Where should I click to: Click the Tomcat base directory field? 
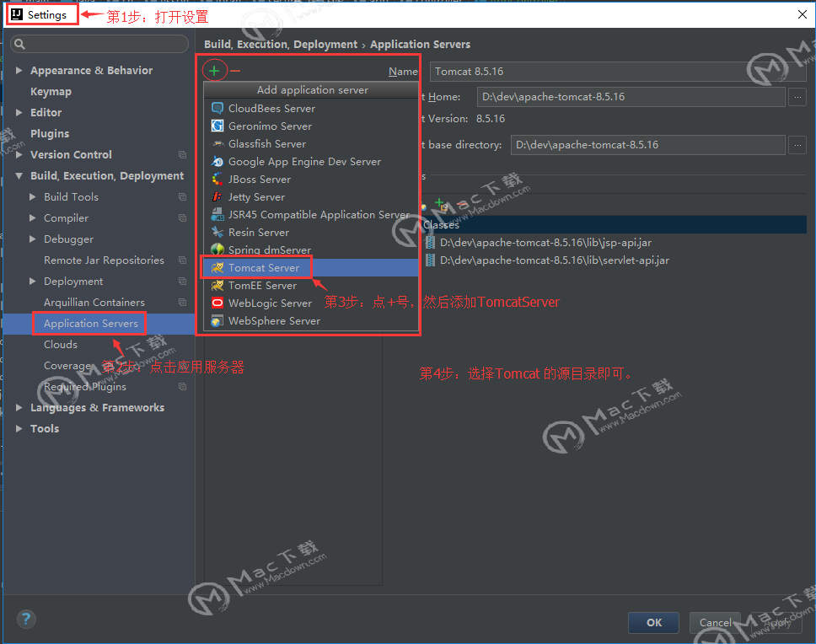pos(648,145)
